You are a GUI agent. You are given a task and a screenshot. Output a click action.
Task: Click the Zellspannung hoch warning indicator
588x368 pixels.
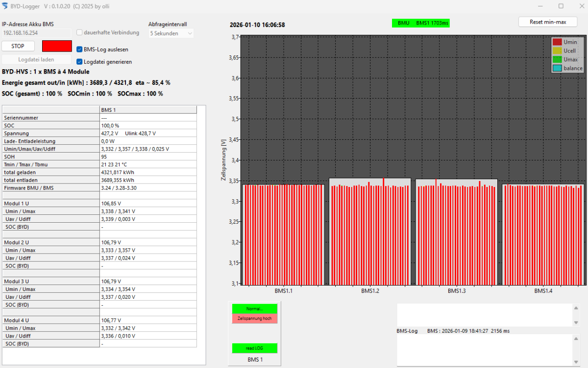(x=254, y=318)
